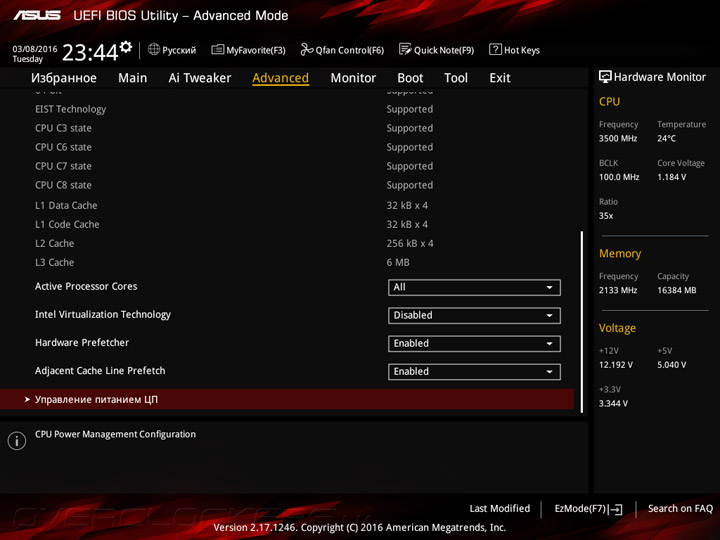Click the CPU C3 state row
The width and height of the screenshot is (720, 540).
pos(287,128)
